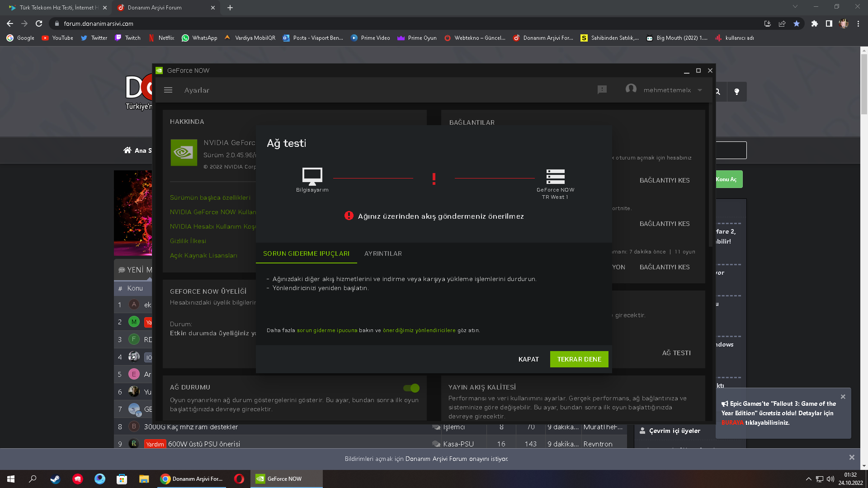Click the feedback notification icon in GeForce NOW

click(x=602, y=90)
